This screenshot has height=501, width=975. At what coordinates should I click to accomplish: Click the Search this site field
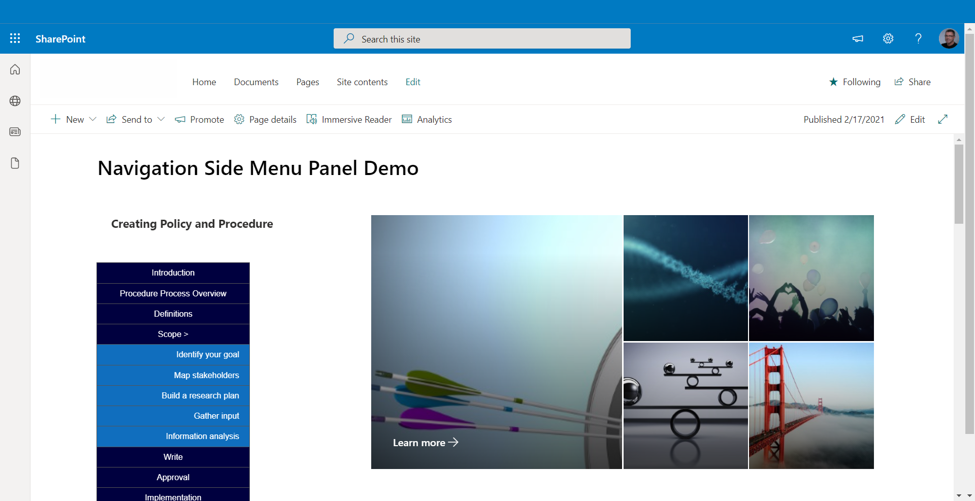click(x=482, y=39)
